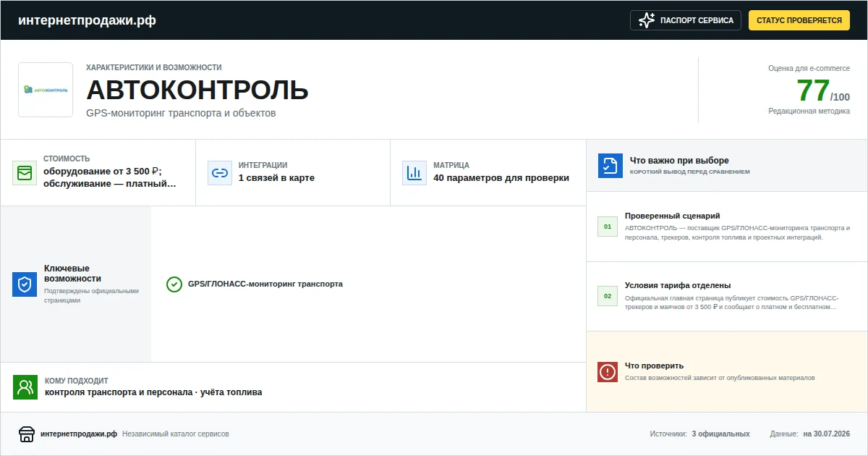Click the Короткий вывод перед сравнением caption

690,172
